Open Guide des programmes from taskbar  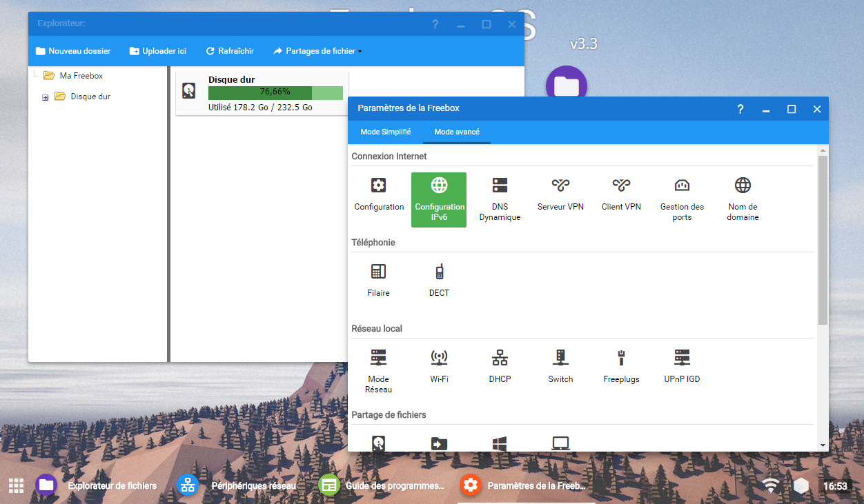tap(382, 485)
